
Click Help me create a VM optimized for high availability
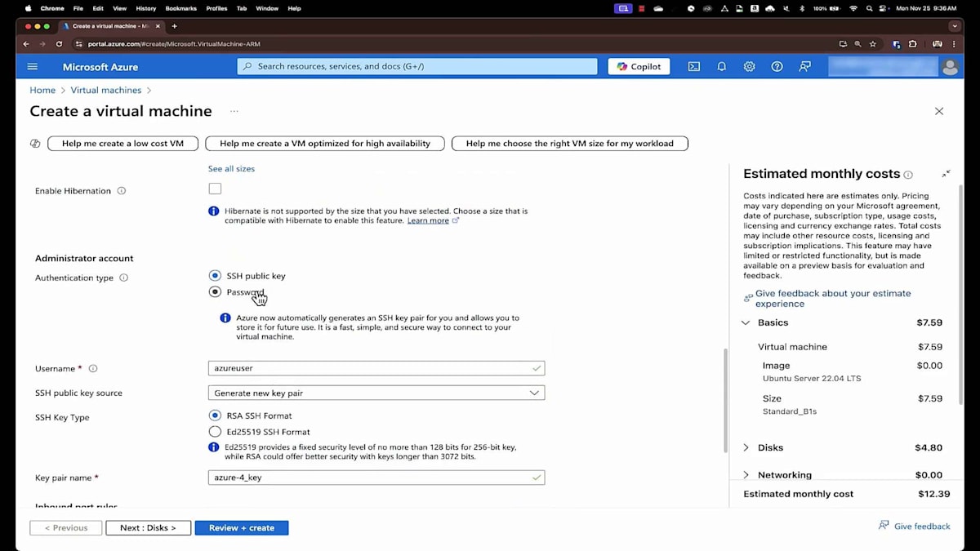pyautogui.click(x=325, y=144)
